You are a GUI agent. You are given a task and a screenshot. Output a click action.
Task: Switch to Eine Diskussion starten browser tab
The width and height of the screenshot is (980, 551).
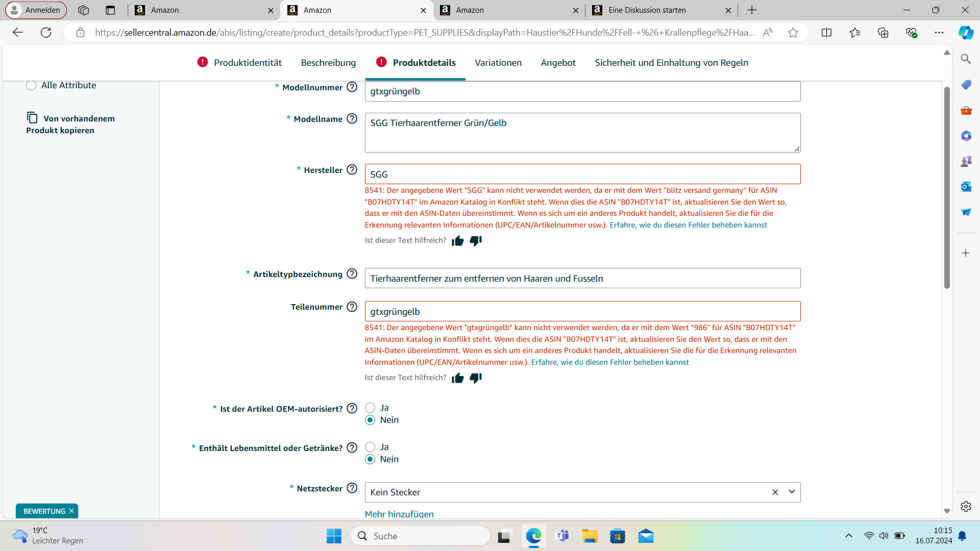click(661, 10)
